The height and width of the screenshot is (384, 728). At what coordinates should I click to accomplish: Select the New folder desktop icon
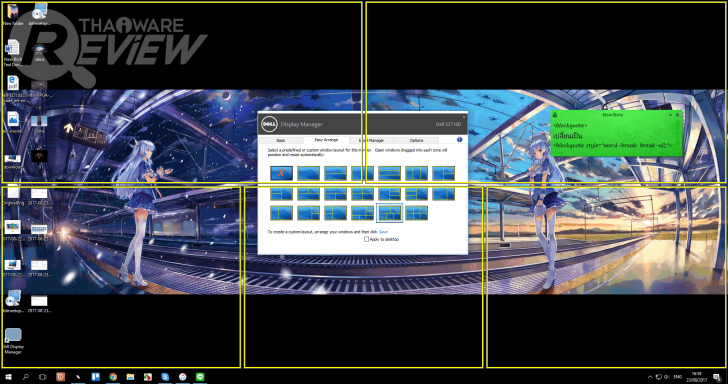(13, 14)
